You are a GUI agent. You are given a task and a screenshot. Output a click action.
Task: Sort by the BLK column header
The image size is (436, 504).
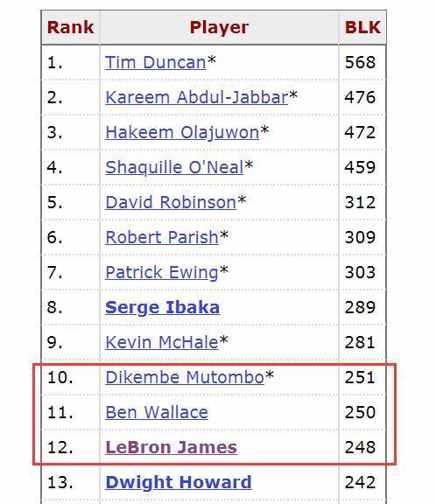point(362,27)
